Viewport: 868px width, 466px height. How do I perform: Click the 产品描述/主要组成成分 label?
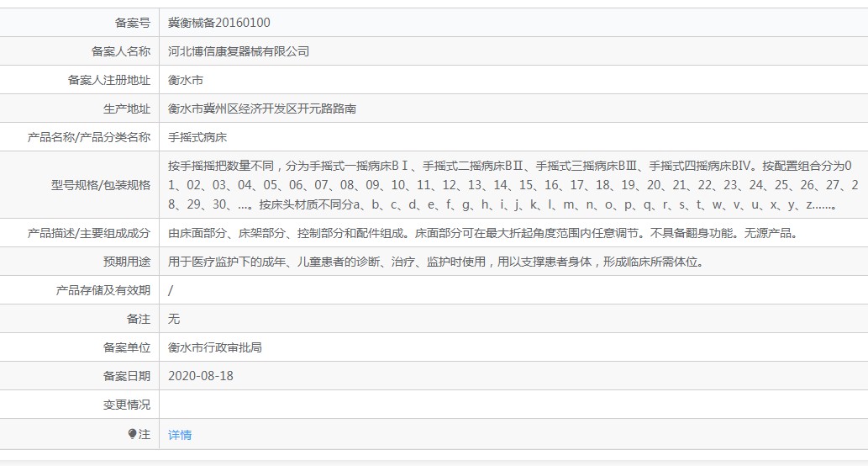pos(89,233)
